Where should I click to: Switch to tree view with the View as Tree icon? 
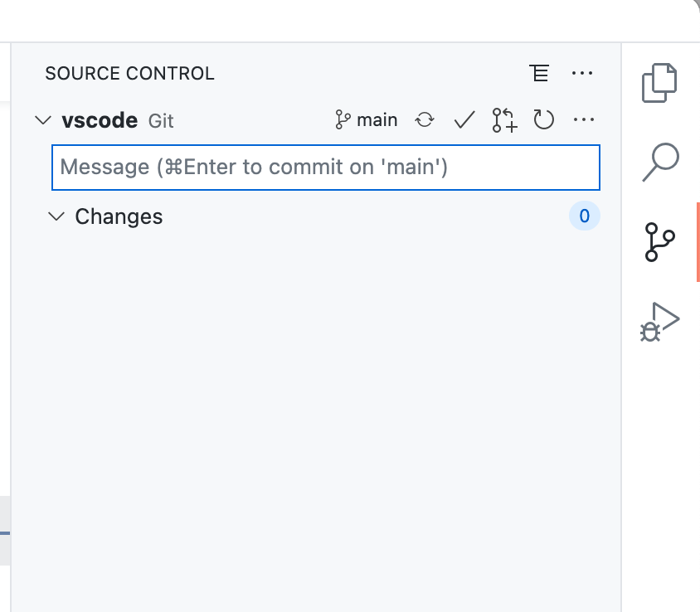point(541,73)
